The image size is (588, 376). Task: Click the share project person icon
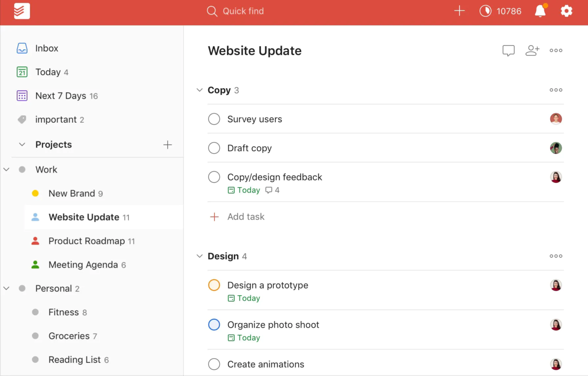click(x=532, y=51)
